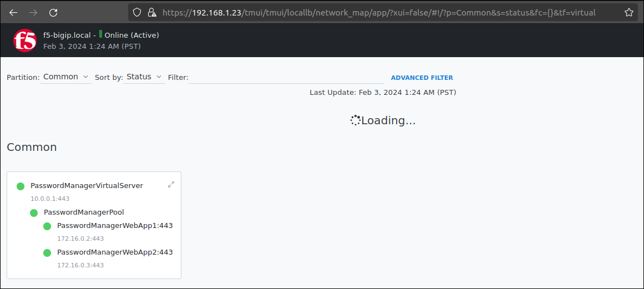Image resolution: width=644 pixels, height=289 pixels.
Task: Open the Partition Common dropdown
Action: (x=65, y=77)
